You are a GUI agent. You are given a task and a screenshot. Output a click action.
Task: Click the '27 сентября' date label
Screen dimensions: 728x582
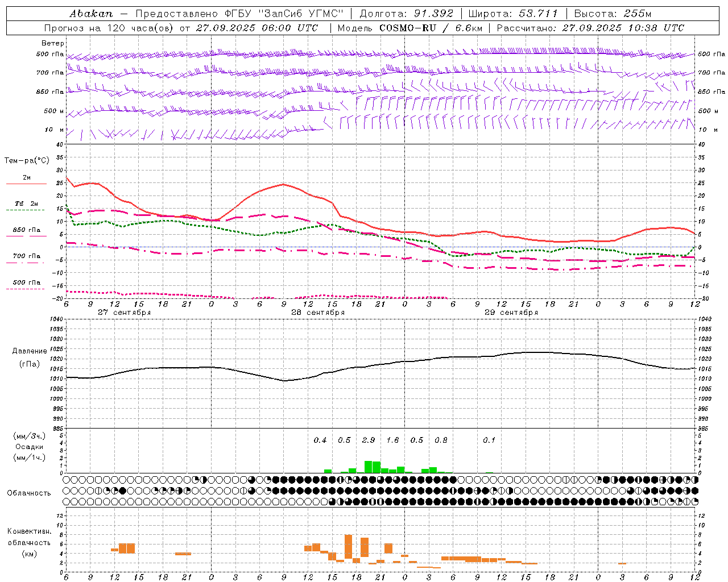click(125, 313)
